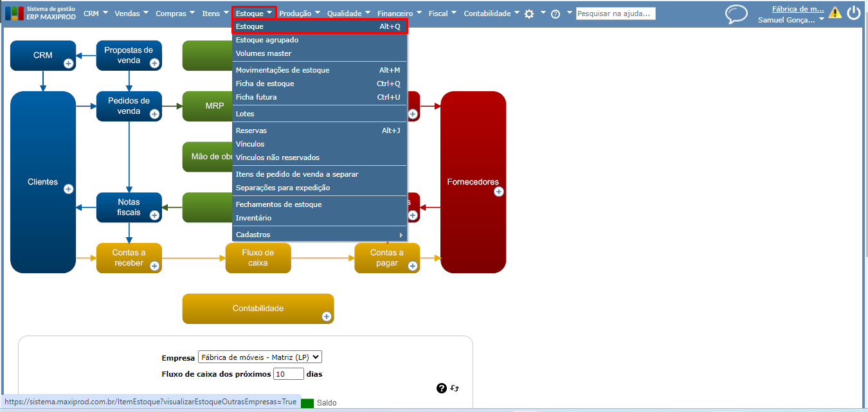The height and width of the screenshot is (412, 868).
Task: Open the user name dropdown arrow
Action: pos(822,20)
